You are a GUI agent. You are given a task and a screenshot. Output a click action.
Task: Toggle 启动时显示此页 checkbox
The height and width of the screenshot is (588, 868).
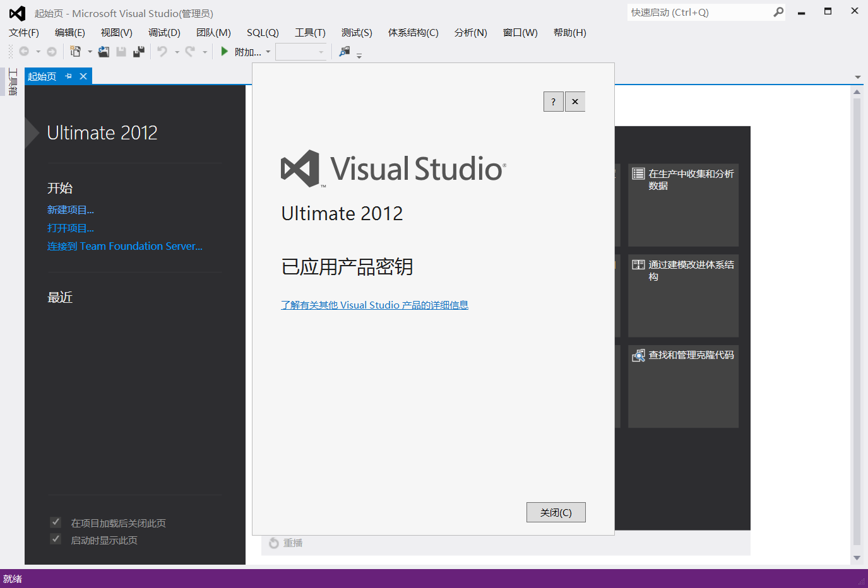(56, 539)
